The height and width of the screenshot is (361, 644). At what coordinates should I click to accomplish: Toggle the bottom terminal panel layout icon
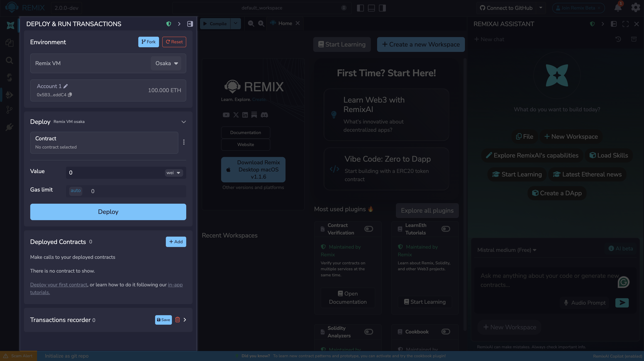(x=371, y=8)
